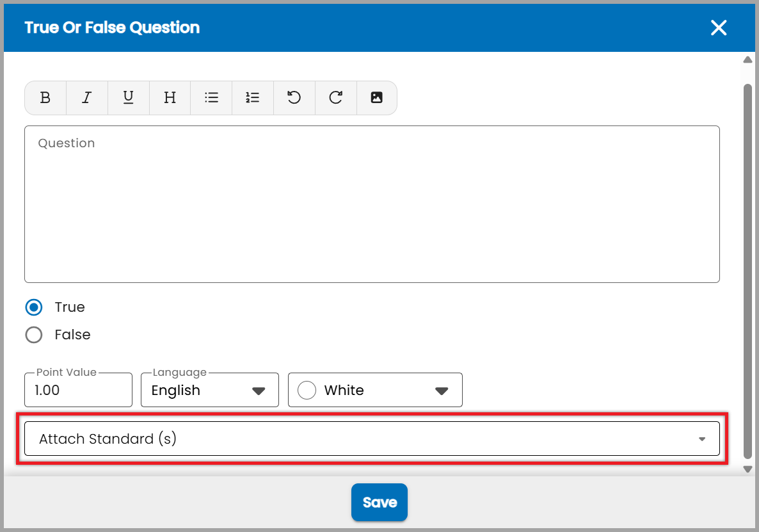This screenshot has height=532, width=759.
Task: Click the scrollbar up arrow
Action: click(748, 60)
